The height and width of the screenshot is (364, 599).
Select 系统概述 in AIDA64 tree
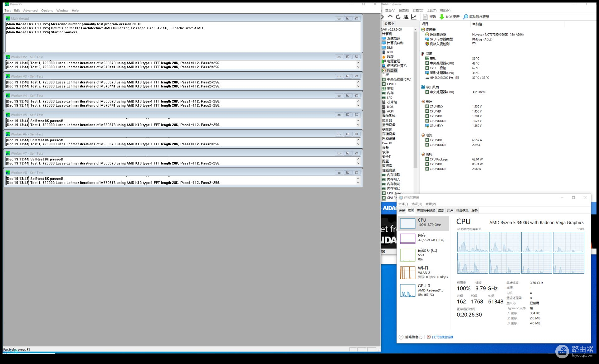(393, 38)
